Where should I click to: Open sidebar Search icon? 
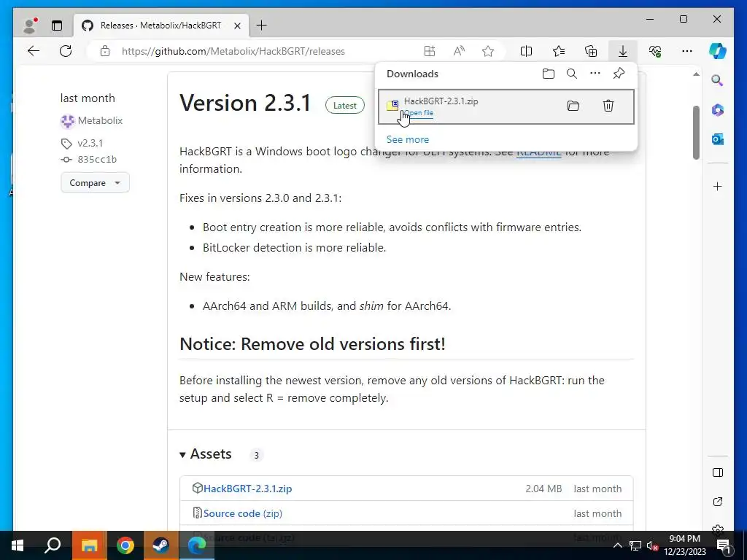(x=718, y=80)
